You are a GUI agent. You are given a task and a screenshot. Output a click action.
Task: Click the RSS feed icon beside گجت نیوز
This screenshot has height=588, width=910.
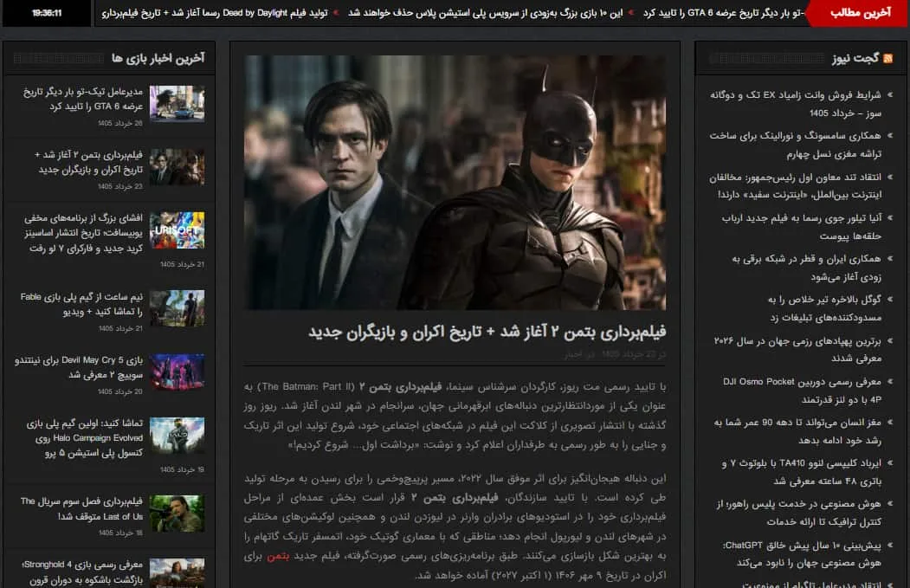(x=887, y=58)
